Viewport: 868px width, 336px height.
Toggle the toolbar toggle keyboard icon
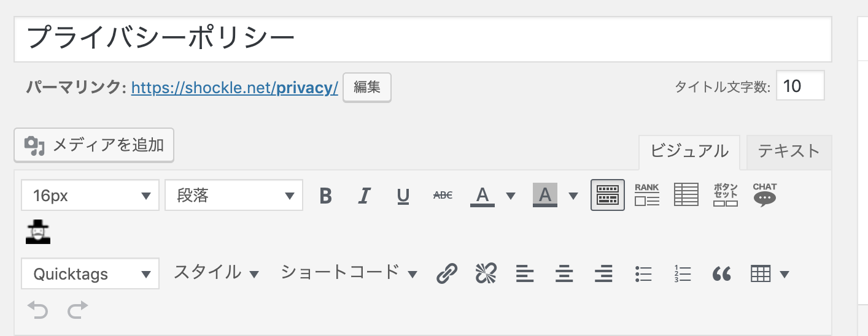coord(608,195)
